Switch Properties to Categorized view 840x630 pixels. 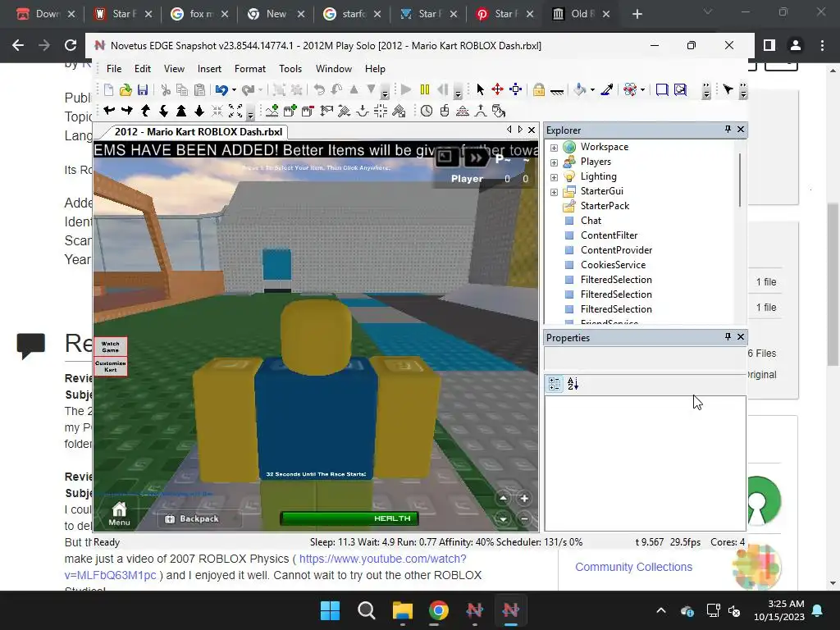pos(555,384)
